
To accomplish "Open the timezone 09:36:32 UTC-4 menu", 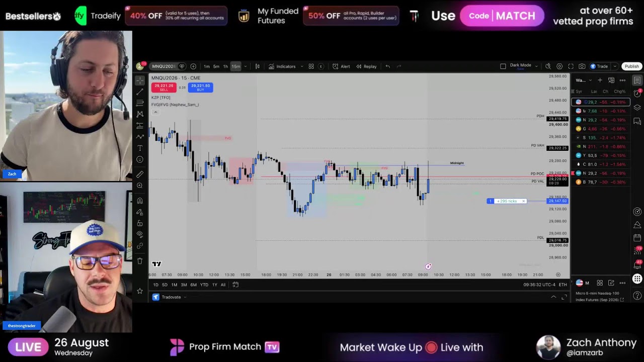I will [x=539, y=285].
